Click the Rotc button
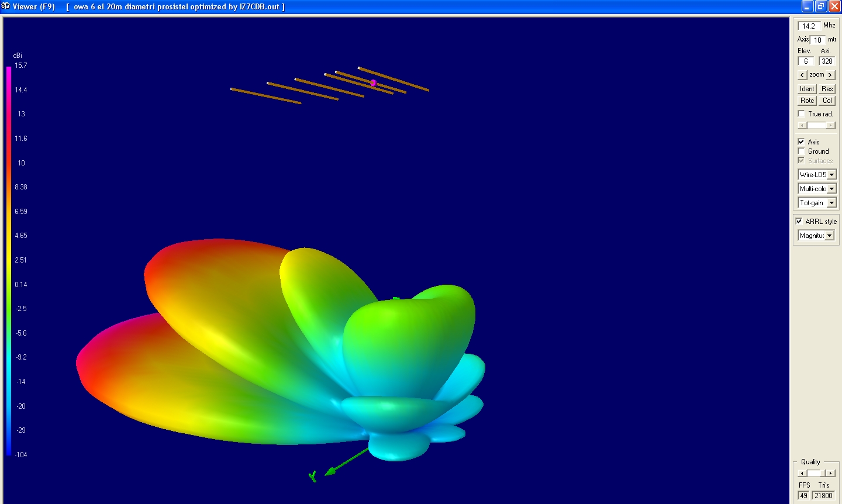The height and width of the screenshot is (504, 842). [808, 101]
